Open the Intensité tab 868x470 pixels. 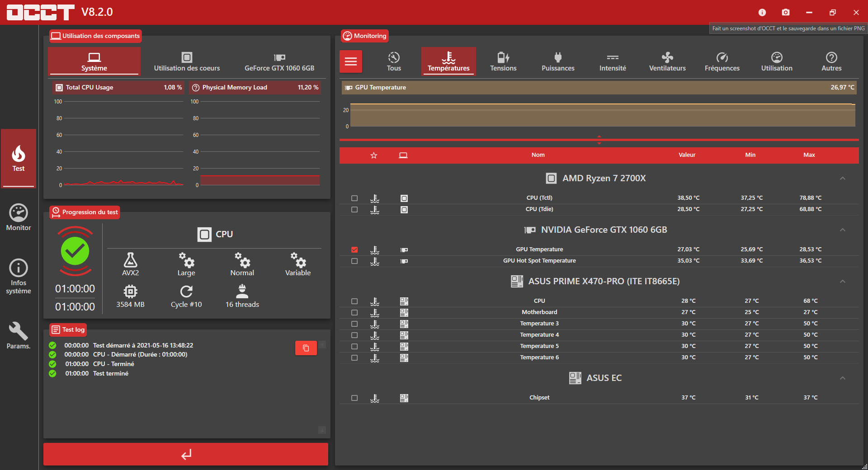(x=613, y=61)
